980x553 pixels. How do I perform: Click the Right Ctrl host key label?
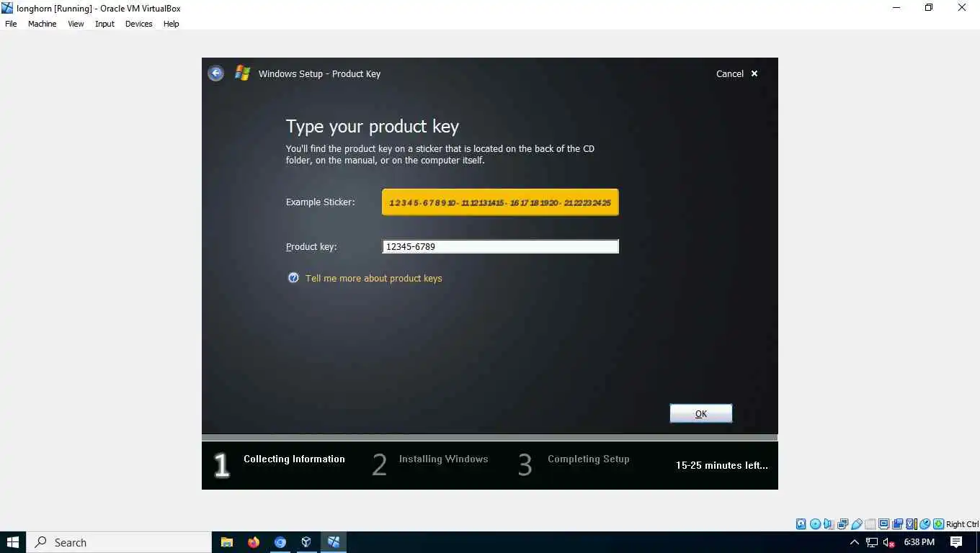[x=962, y=524]
